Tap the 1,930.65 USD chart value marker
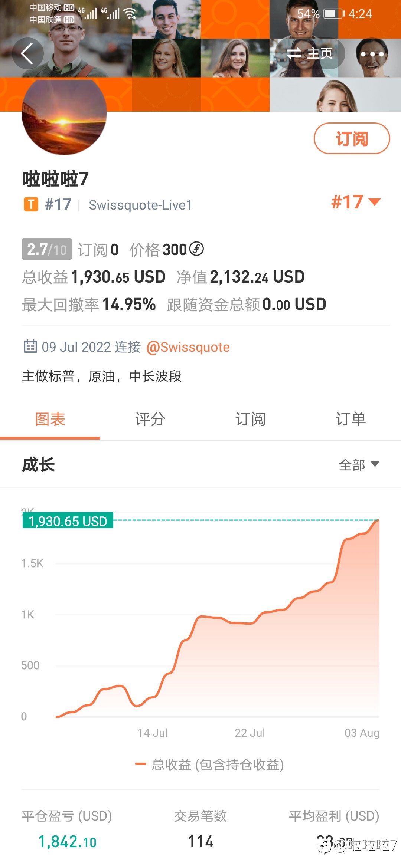 pos(68,521)
